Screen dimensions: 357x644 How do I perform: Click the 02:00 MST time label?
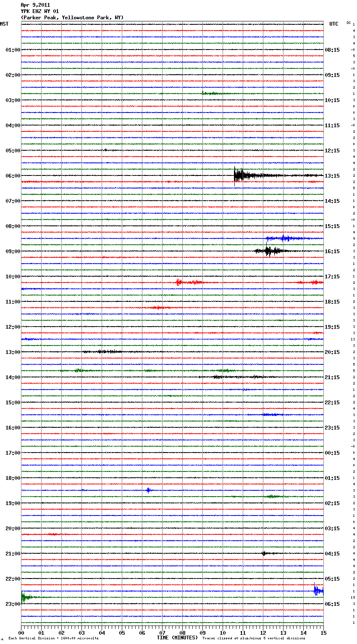(13, 75)
